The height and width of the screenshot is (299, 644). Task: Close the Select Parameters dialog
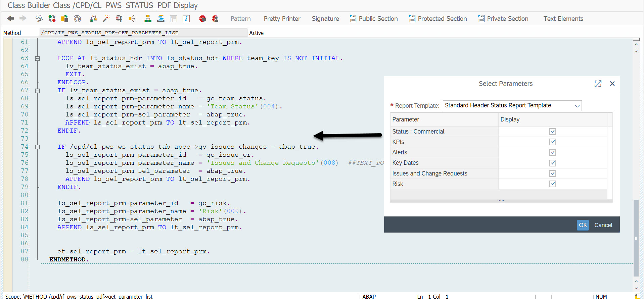click(612, 84)
